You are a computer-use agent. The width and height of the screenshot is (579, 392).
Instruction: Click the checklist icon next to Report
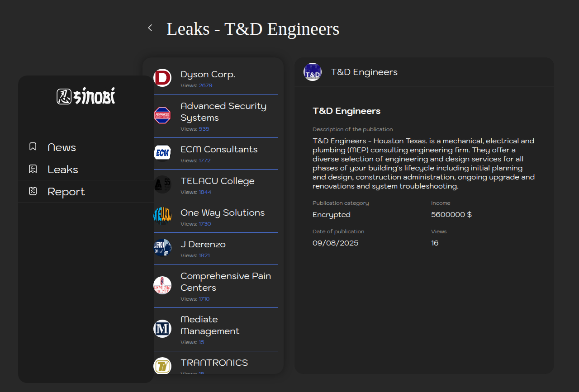coord(33,191)
